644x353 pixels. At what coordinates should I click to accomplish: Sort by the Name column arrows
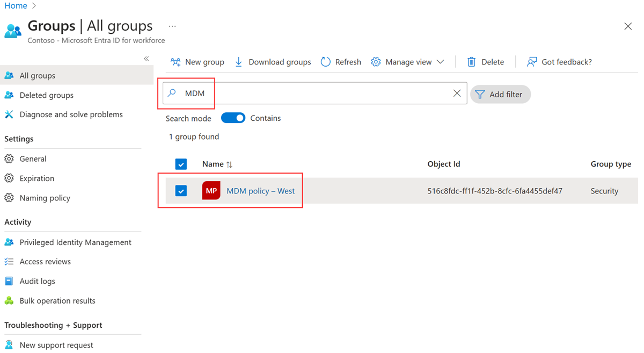point(229,164)
